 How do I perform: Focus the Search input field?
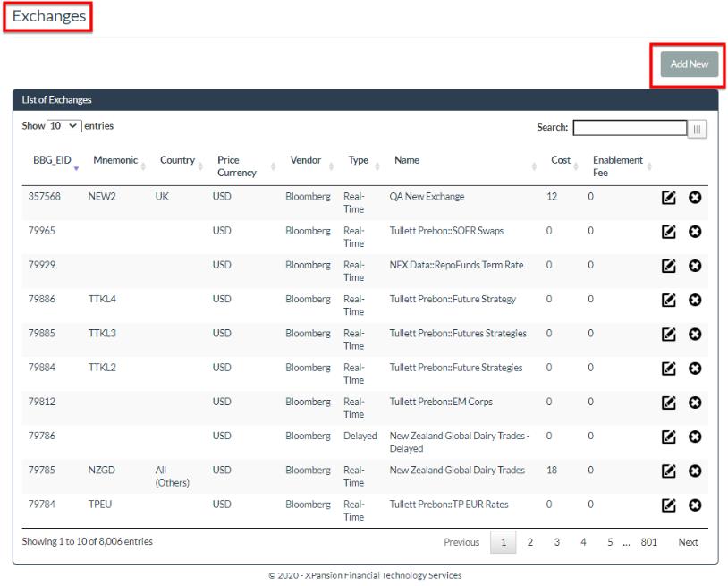(630, 128)
